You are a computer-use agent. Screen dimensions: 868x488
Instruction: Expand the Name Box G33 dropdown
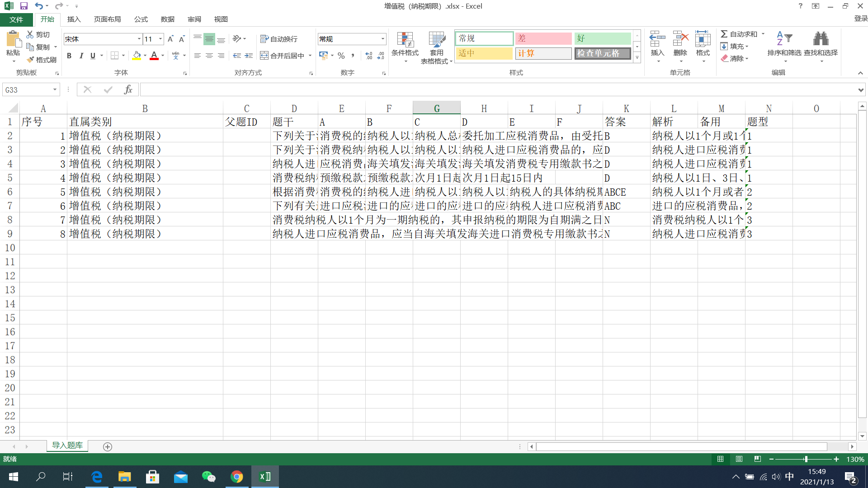[x=55, y=89]
